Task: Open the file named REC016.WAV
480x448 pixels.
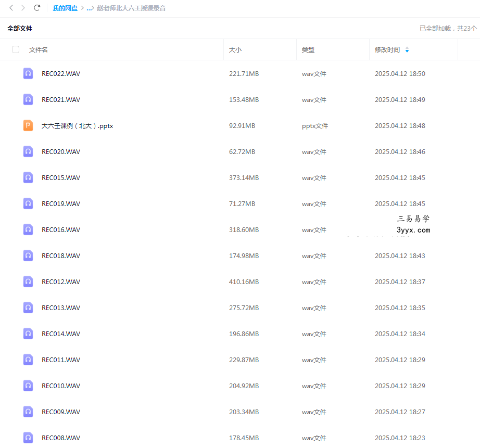Action: pos(61,230)
